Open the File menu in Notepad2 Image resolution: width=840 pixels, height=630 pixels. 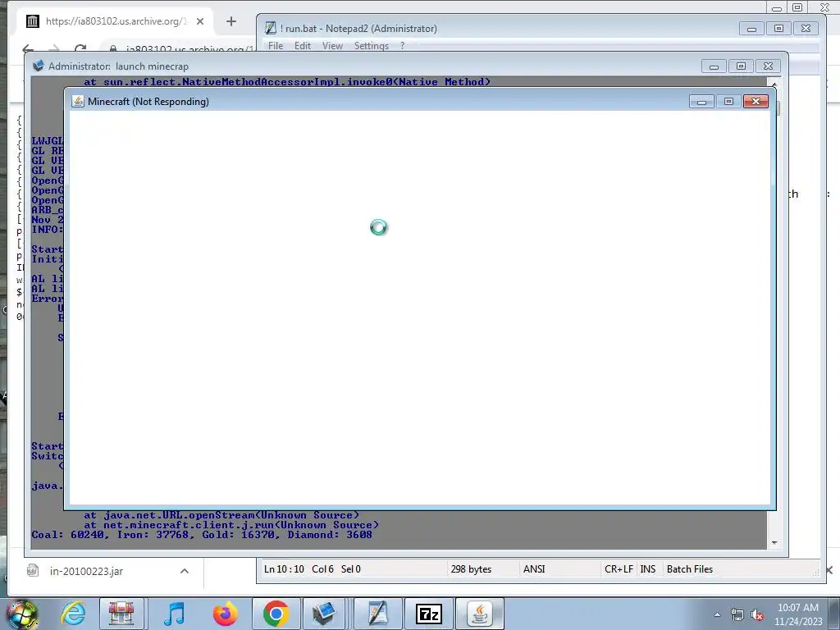tap(276, 46)
